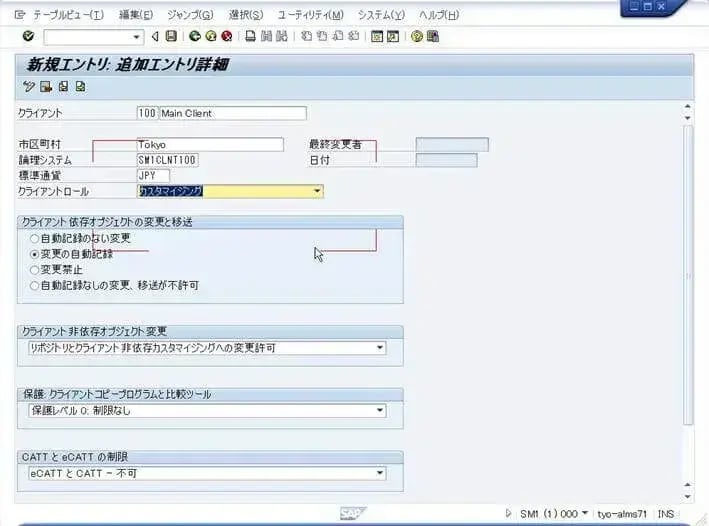Click the Generate Shortcut icon
The image size is (709, 526).
392,36
